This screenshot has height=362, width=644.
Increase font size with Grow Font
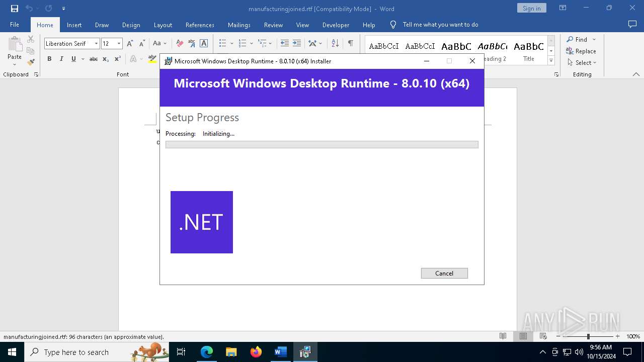(x=130, y=44)
